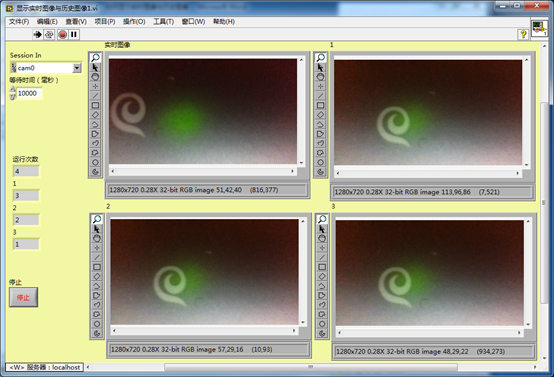Select Zoom tool in live image palette
554x377 pixels.
pos(95,58)
